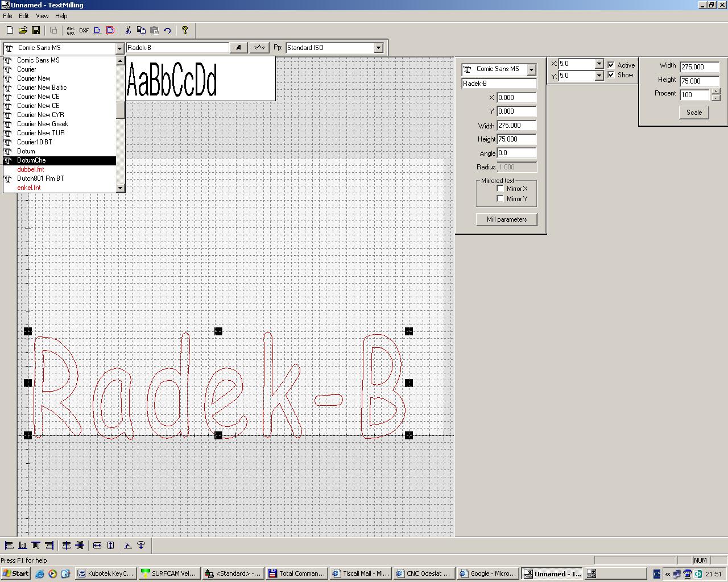
Task: Uncheck the Show checkbox
Action: pyautogui.click(x=611, y=75)
